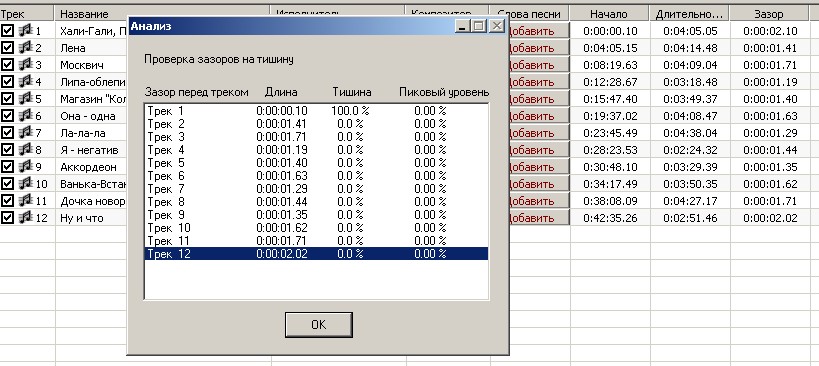Click the Начало column header

click(610, 14)
